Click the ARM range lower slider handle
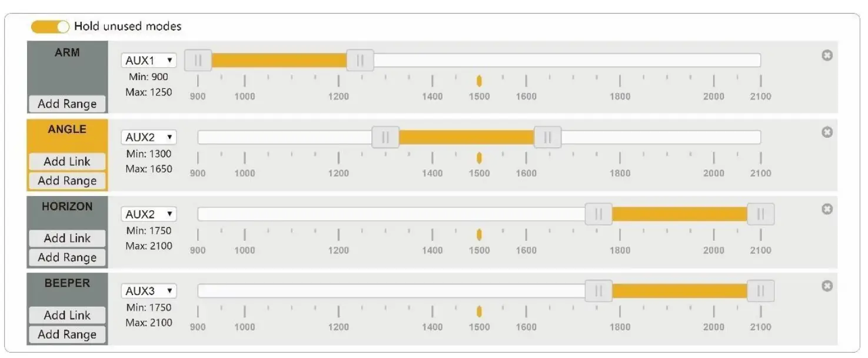Image resolution: width=868 pixels, height=358 pixels. (x=198, y=60)
